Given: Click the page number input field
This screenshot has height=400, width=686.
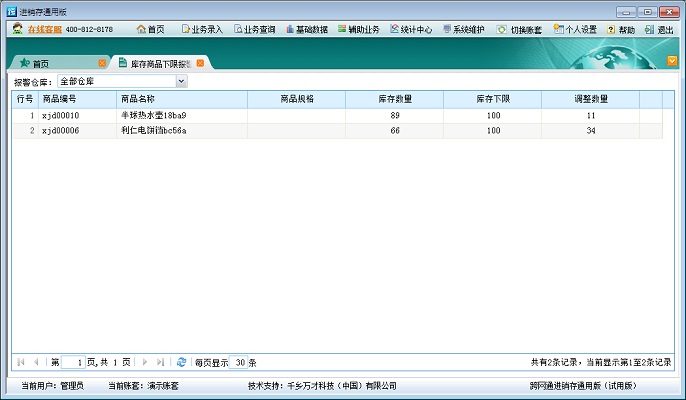Looking at the screenshot, I should (73, 362).
